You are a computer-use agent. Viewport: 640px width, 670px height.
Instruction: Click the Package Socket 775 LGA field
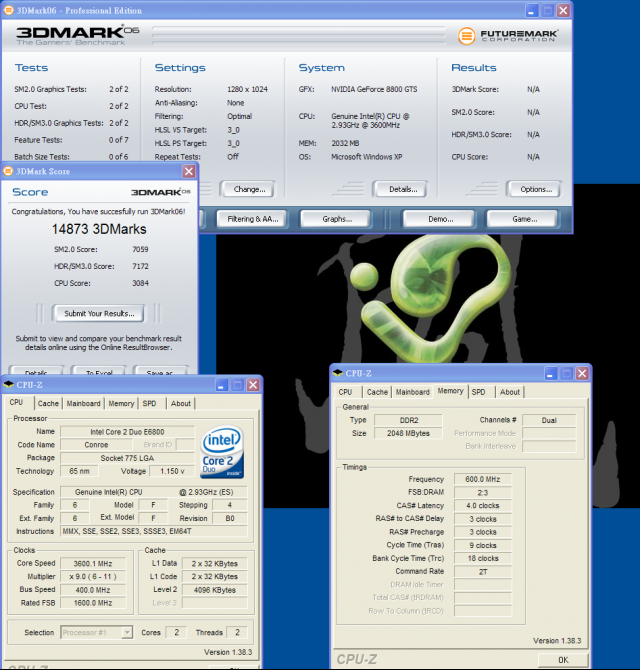tap(127, 458)
